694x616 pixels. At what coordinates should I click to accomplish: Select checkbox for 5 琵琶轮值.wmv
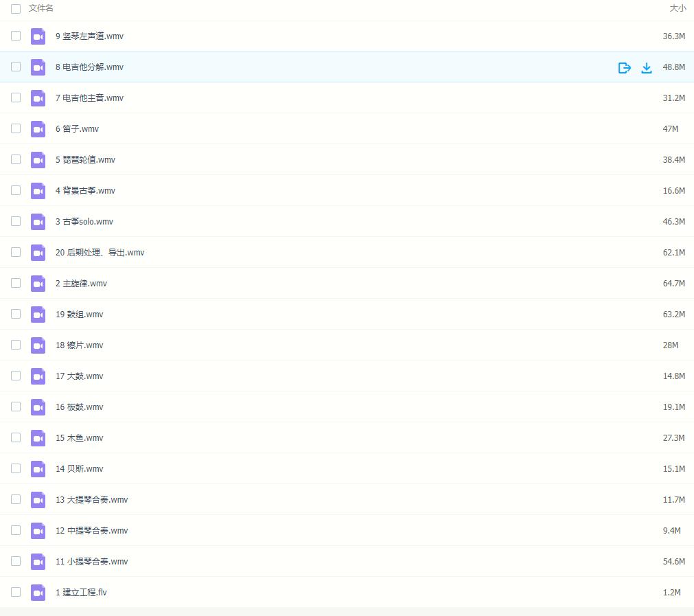pyautogui.click(x=16, y=159)
